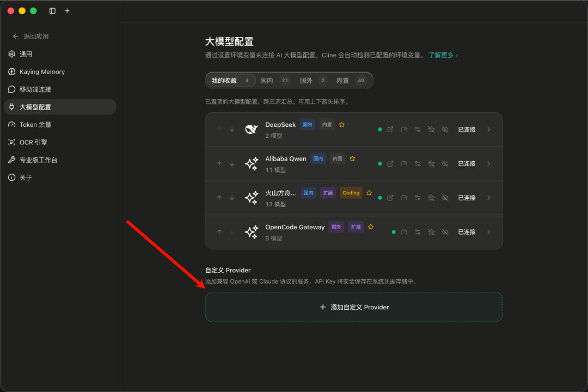Click the yellow star beside Alibaba Qwen
This screenshot has width=588, height=392.
352,158
